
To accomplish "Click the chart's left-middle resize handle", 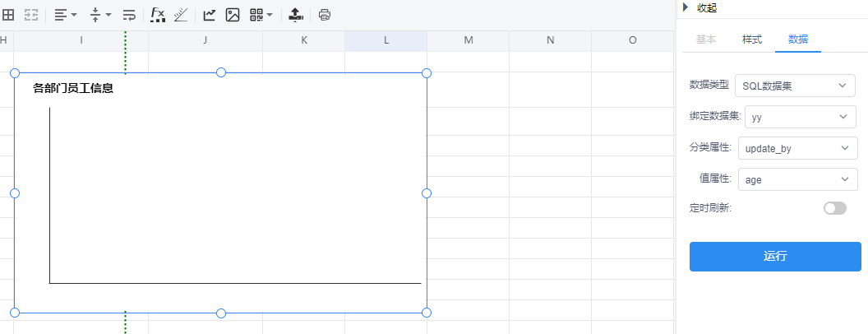I will [x=15, y=193].
